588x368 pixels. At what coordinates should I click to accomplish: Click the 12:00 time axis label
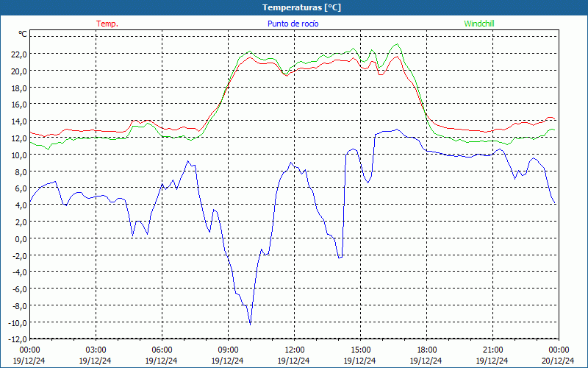pyautogui.click(x=295, y=350)
